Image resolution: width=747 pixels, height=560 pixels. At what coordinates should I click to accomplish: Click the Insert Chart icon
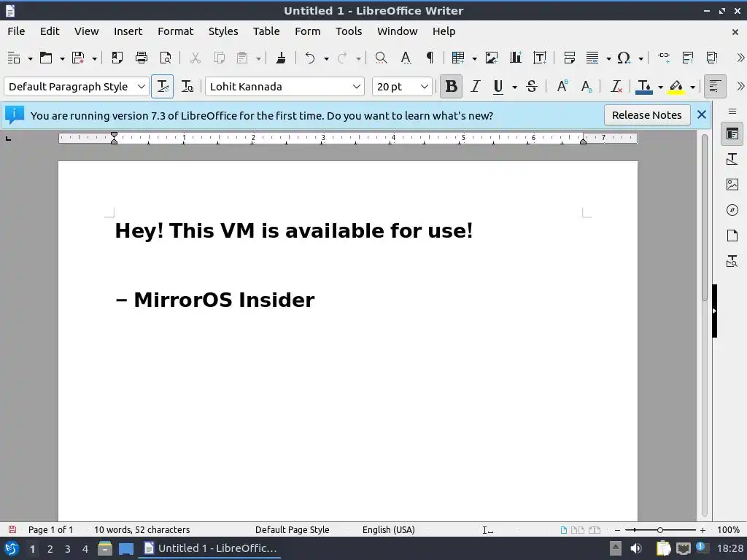[516, 58]
